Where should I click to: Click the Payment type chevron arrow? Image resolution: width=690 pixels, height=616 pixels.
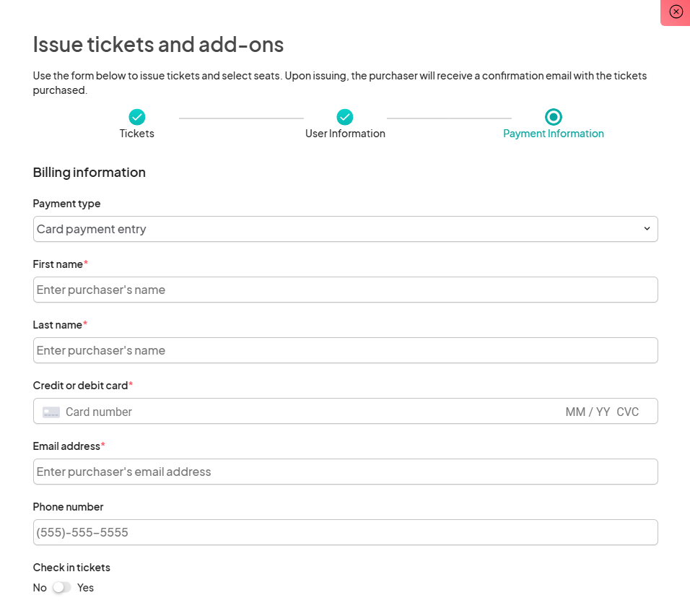pyautogui.click(x=647, y=229)
